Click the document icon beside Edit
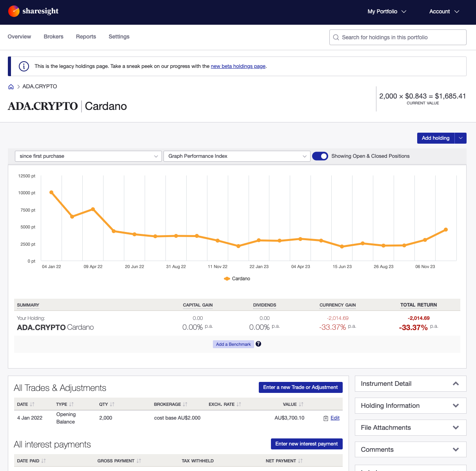 (x=326, y=418)
